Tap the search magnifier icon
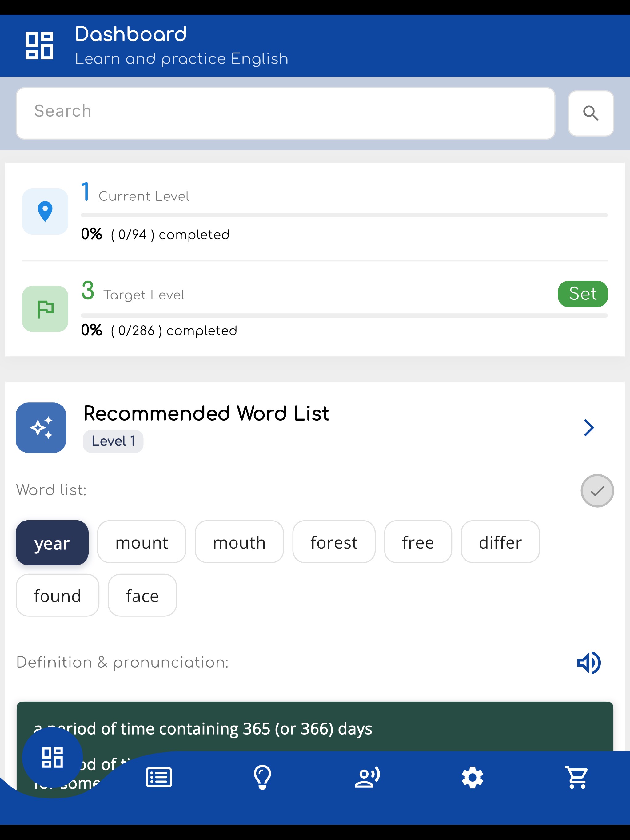 point(591,113)
